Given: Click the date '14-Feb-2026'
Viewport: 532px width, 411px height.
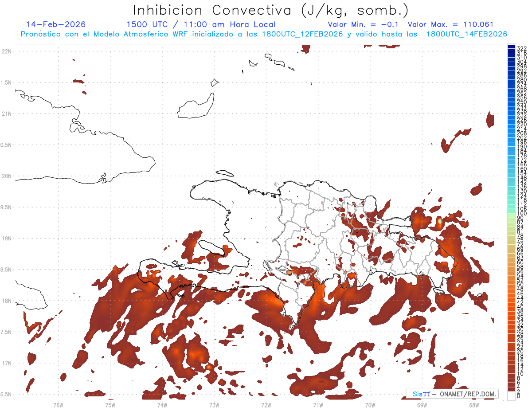Looking at the screenshot, I should (56, 25).
